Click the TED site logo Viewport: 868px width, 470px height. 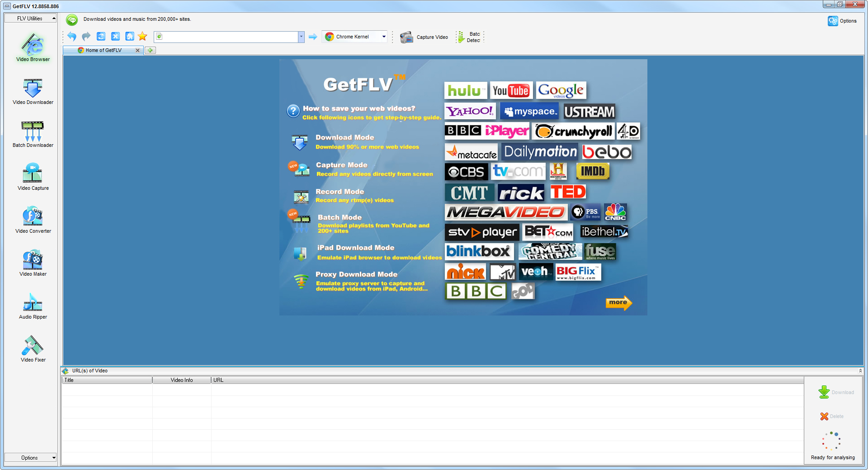[568, 192]
